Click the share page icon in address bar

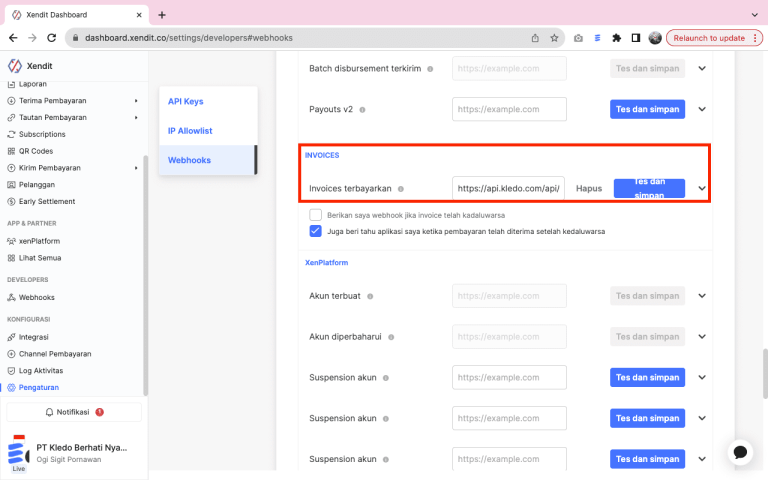coord(535,38)
